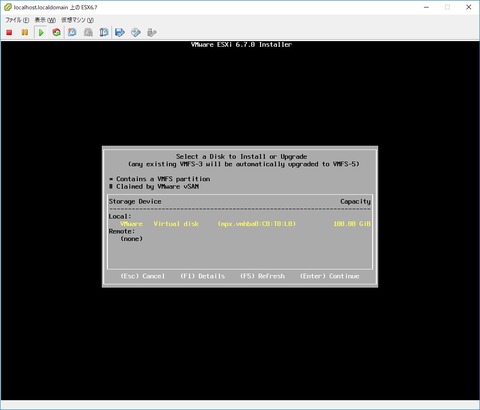Click the Reset VM toolbar icon
Screen dimensions: 480x410
tap(56, 32)
